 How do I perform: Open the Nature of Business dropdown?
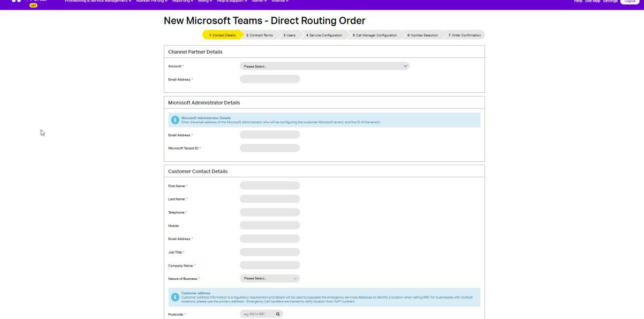[270, 278]
